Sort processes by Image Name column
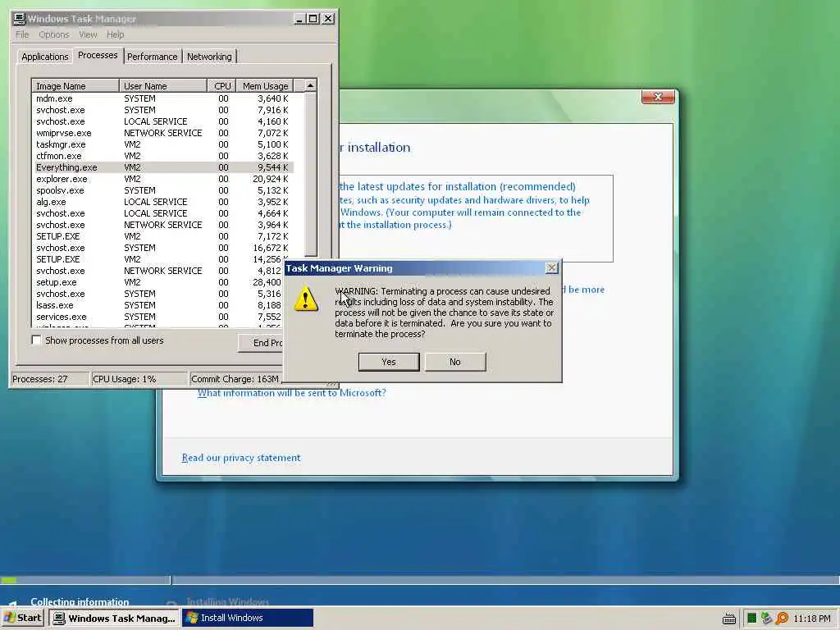The image size is (840, 630). pyautogui.click(x=75, y=85)
